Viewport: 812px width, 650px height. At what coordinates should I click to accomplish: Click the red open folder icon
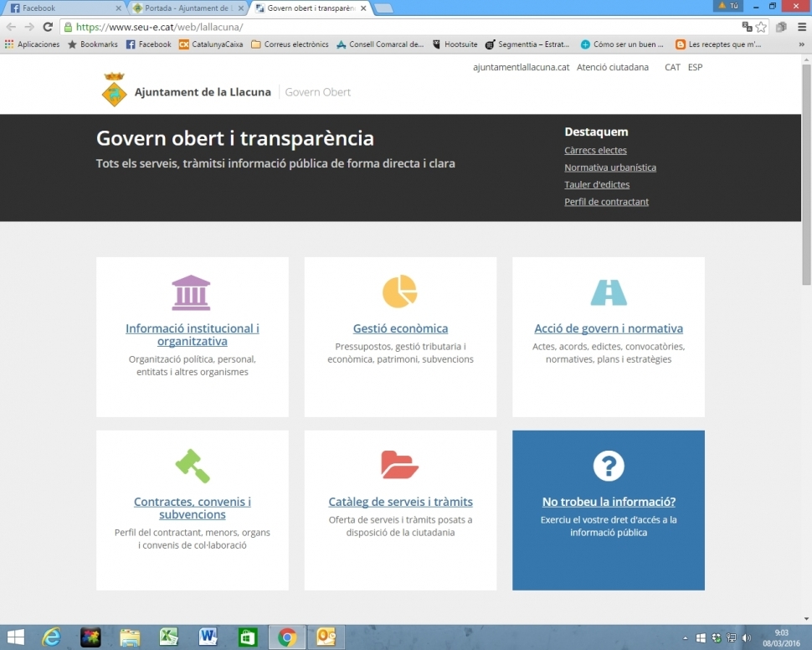399,465
